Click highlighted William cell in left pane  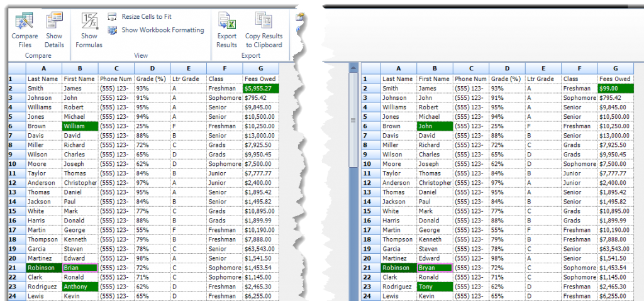click(x=80, y=126)
